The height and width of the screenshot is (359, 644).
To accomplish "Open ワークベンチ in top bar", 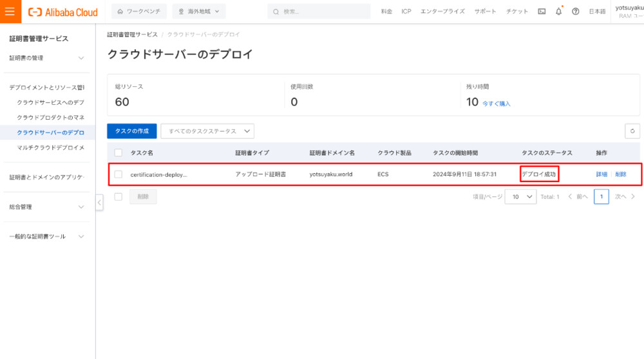I will point(139,12).
